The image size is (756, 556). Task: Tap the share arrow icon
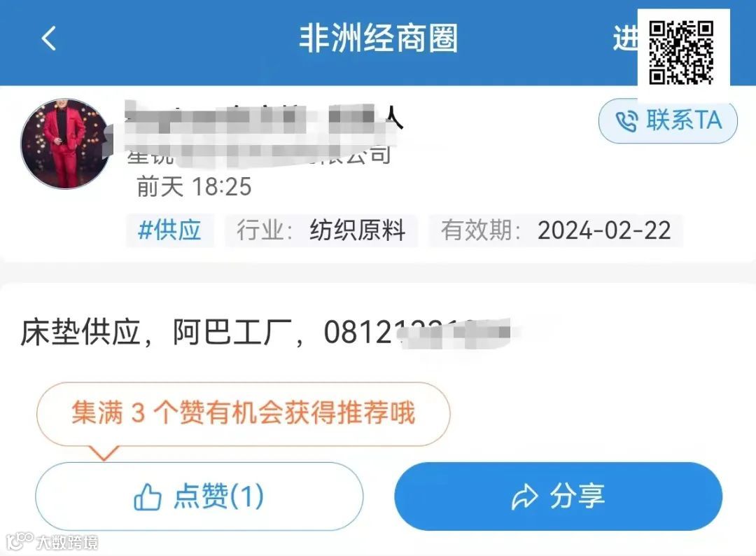pyautogui.click(x=524, y=497)
